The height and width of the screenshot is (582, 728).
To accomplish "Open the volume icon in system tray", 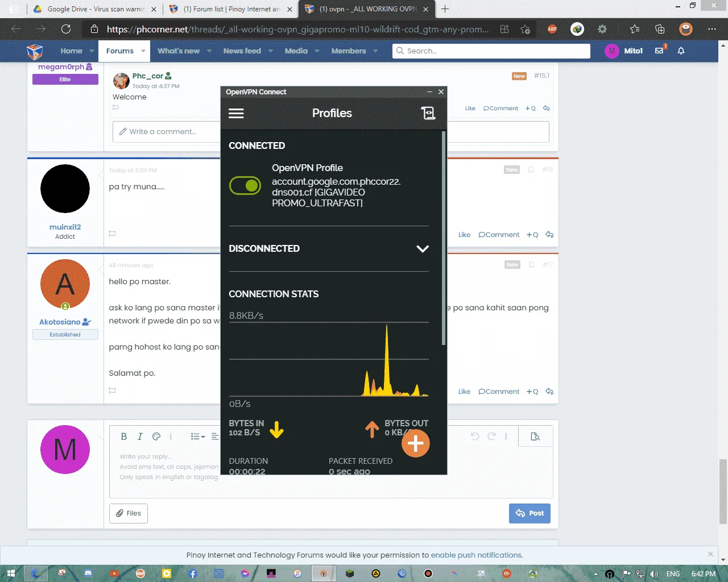I will pos(654,574).
